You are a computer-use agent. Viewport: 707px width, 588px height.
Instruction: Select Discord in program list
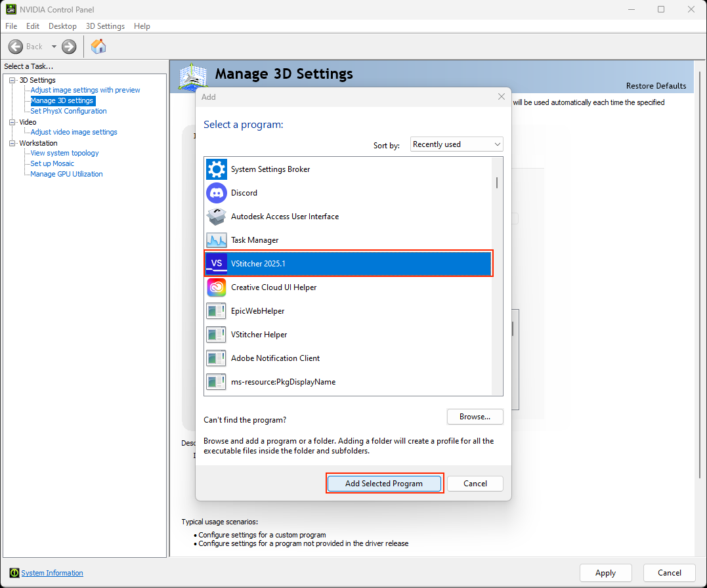click(348, 193)
